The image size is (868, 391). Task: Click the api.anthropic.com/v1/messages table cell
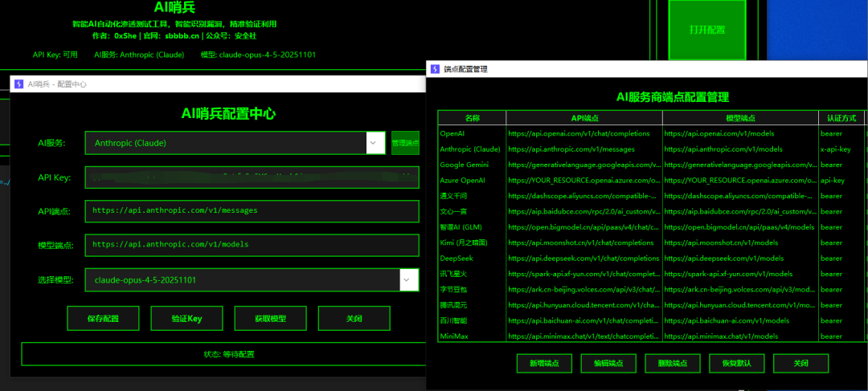pyautogui.click(x=584, y=149)
